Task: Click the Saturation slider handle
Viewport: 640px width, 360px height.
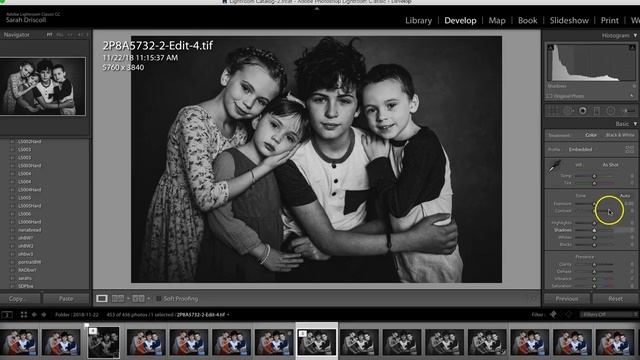Action: click(x=594, y=286)
